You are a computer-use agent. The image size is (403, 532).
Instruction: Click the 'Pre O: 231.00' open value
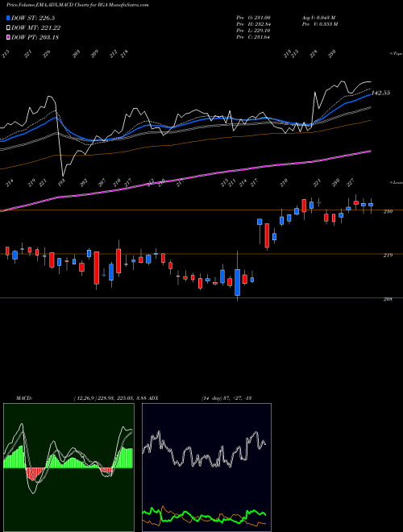point(253,18)
